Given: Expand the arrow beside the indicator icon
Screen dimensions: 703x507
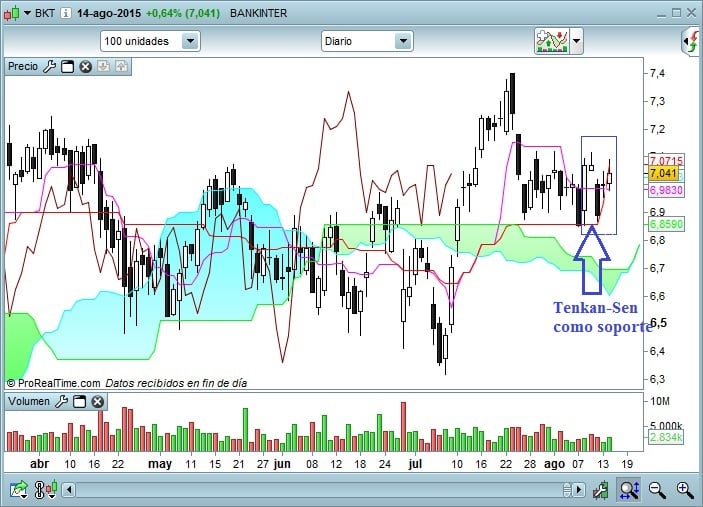Looking at the screenshot, I should pyautogui.click(x=577, y=41).
